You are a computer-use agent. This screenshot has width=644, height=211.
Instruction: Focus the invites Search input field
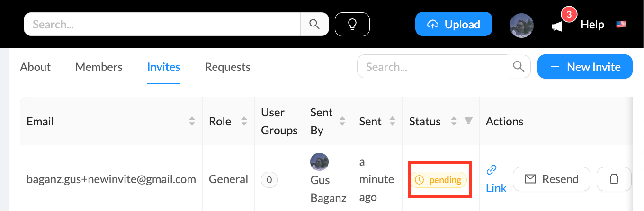click(x=432, y=67)
